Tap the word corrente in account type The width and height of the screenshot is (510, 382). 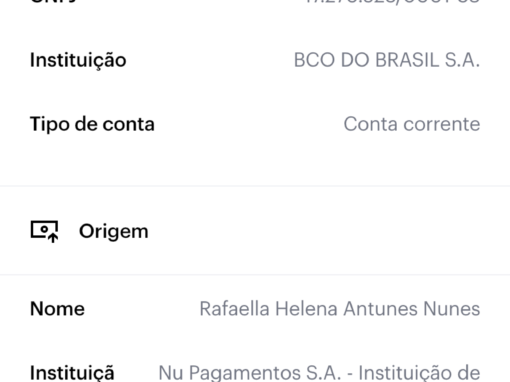tap(442, 124)
